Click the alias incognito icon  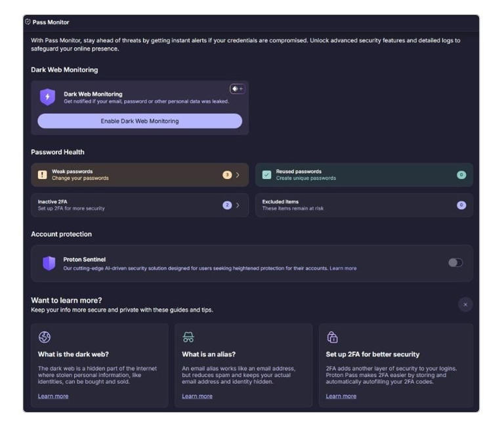pos(188,337)
